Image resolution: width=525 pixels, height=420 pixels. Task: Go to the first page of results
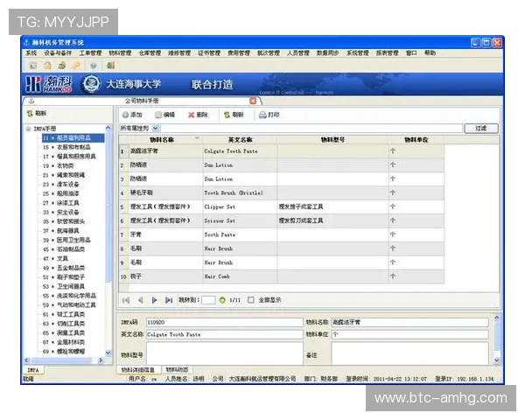tap(126, 300)
